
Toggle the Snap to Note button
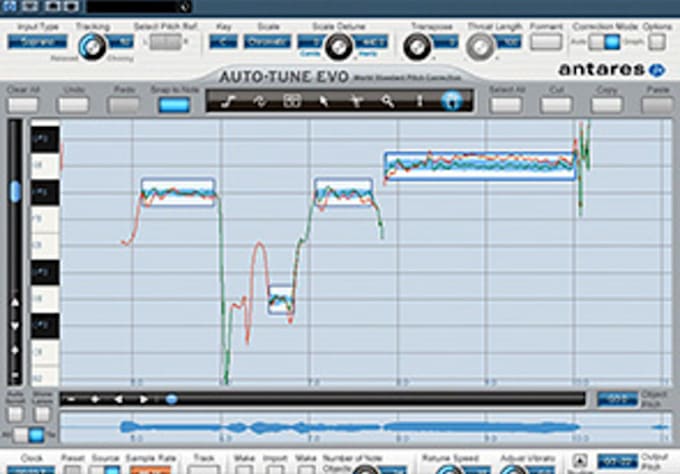coord(174,105)
